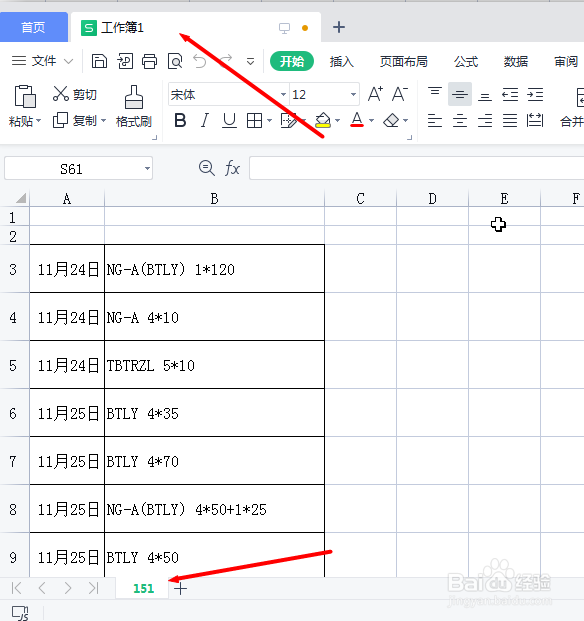This screenshot has width=584, height=621.
Task: Jump to first sheet navigation arrow
Action: coord(17,588)
